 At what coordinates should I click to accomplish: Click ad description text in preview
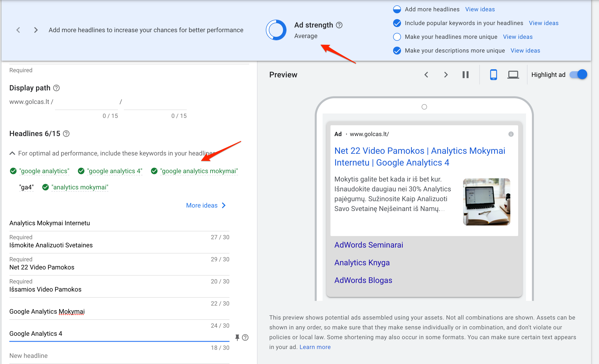coord(393,194)
